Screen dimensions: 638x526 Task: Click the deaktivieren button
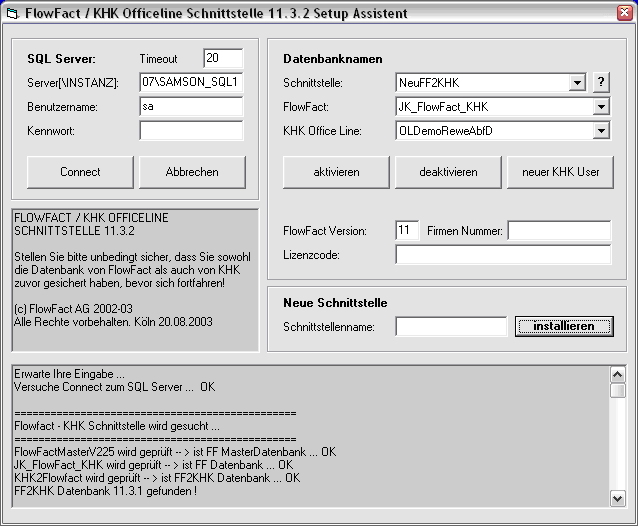pyautogui.click(x=448, y=172)
